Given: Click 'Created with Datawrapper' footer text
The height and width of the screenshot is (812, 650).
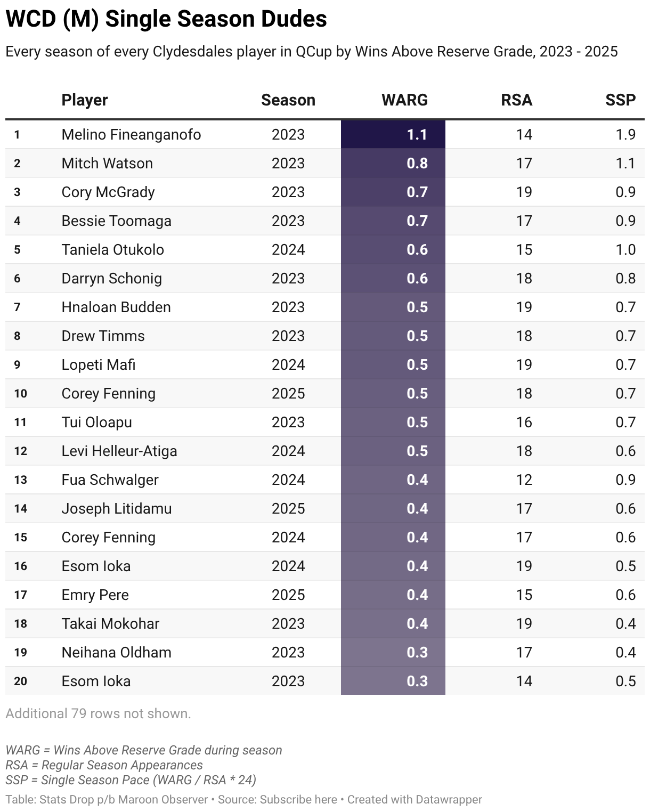Looking at the screenshot, I should pos(415,800).
